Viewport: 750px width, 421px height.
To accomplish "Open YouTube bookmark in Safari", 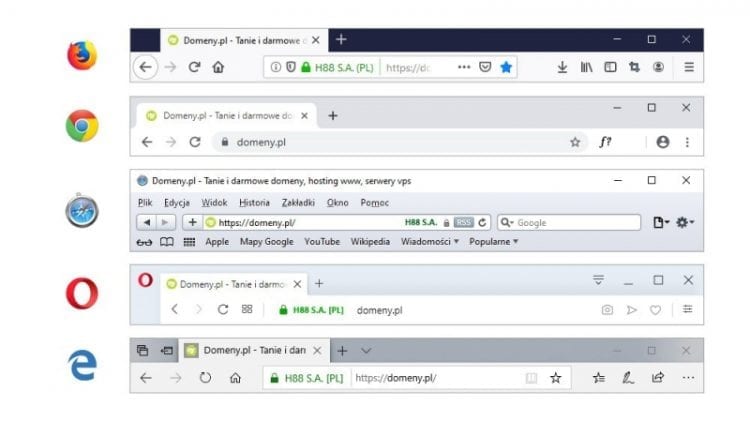I will coord(322,242).
